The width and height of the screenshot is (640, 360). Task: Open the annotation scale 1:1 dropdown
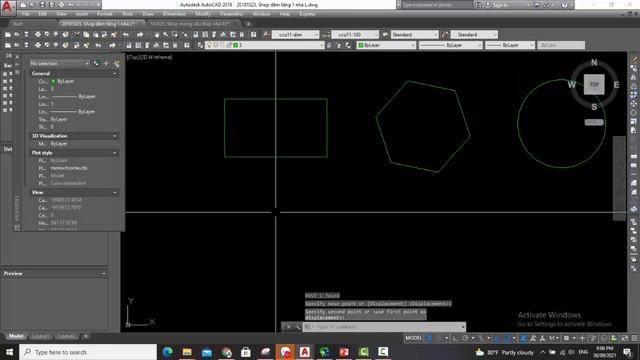(554, 338)
